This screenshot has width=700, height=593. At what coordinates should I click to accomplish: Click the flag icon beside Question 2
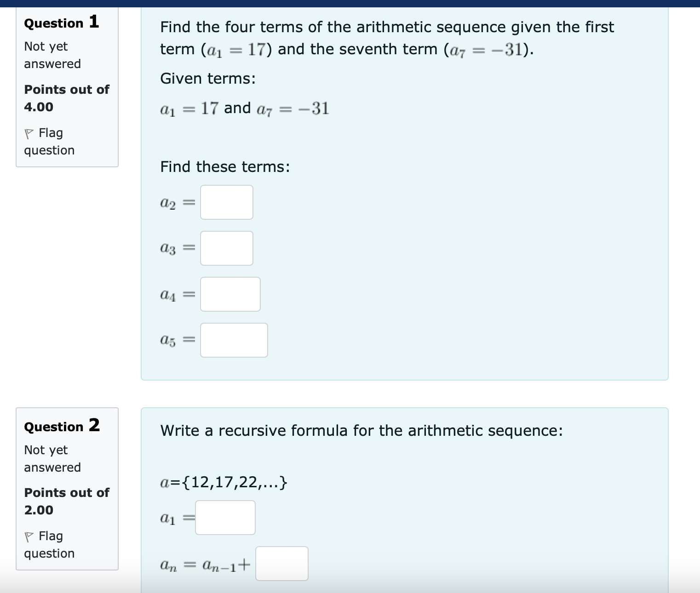click(29, 536)
